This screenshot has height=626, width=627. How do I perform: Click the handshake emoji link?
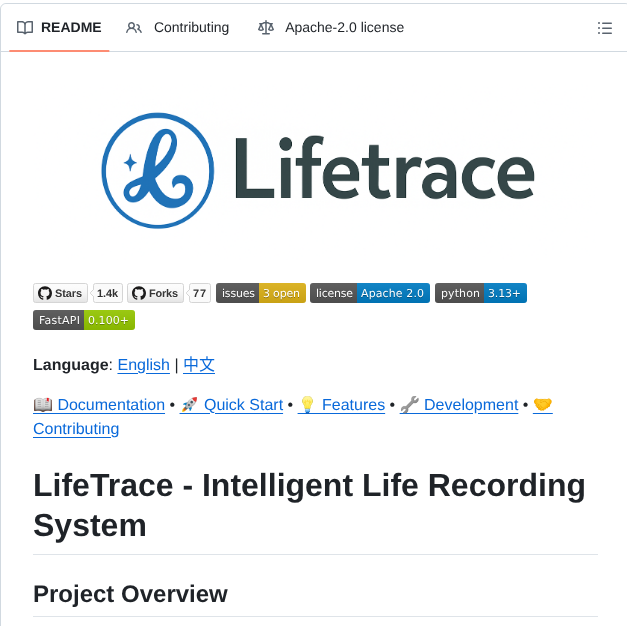tap(543, 405)
